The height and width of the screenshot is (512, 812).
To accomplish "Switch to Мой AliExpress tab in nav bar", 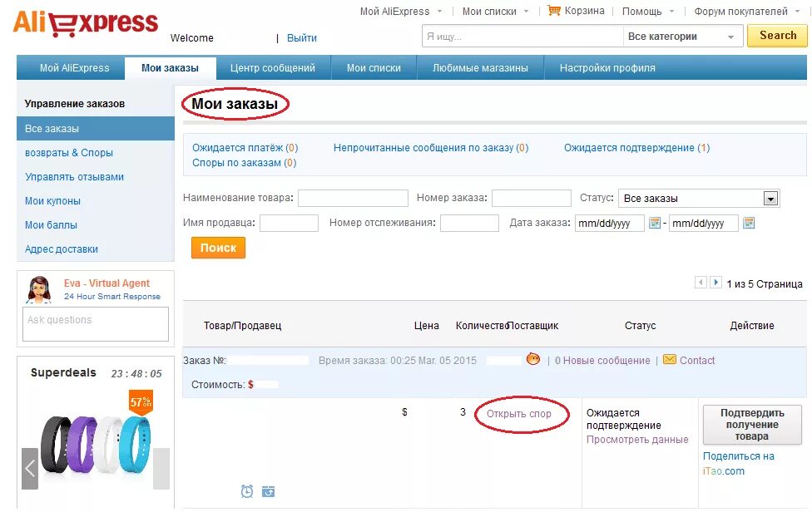I will 75,68.
